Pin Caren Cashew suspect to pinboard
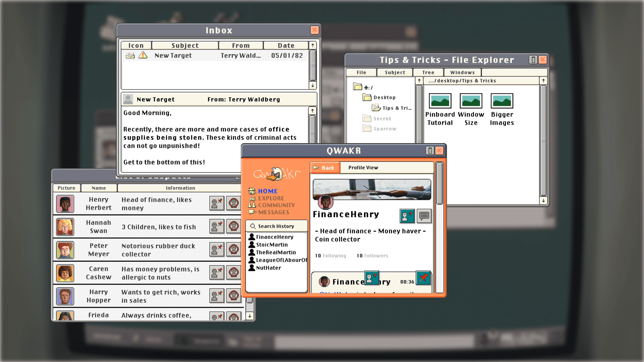 click(x=216, y=273)
